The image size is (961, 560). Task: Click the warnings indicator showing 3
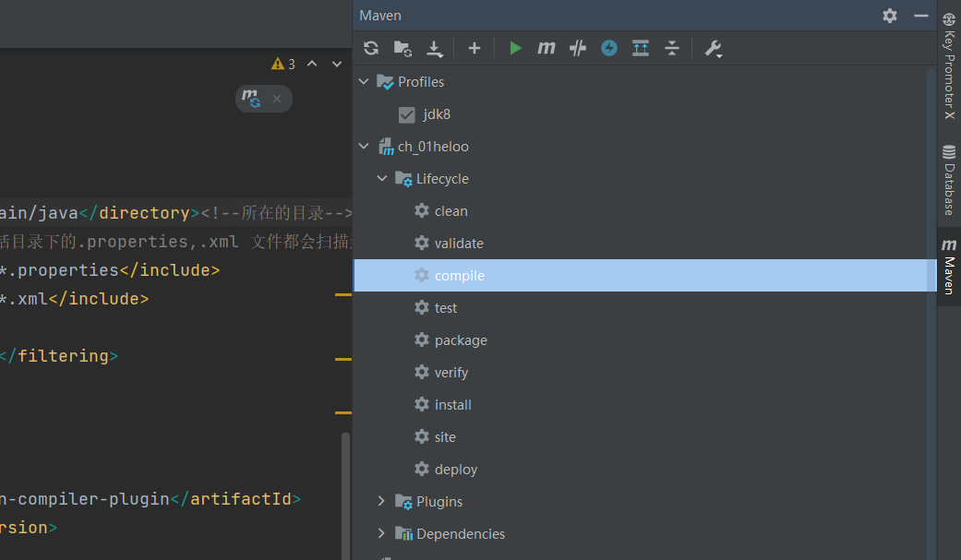coord(283,64)
